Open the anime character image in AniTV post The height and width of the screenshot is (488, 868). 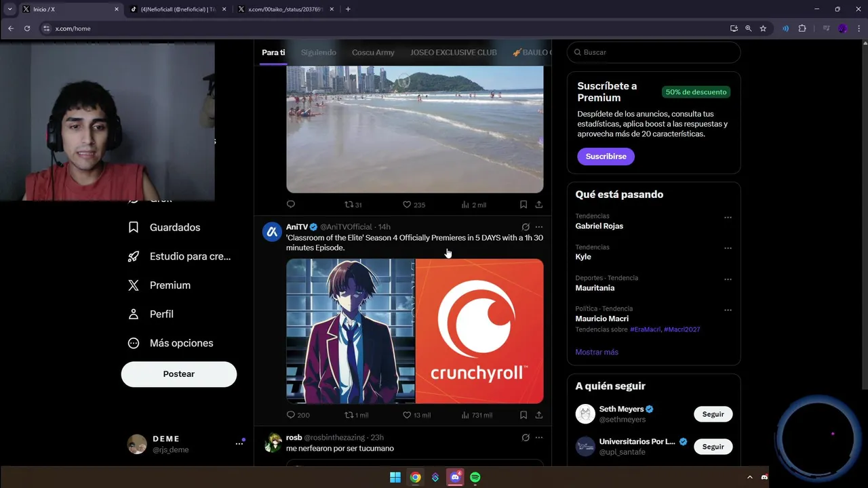click(x=350, y=331)
